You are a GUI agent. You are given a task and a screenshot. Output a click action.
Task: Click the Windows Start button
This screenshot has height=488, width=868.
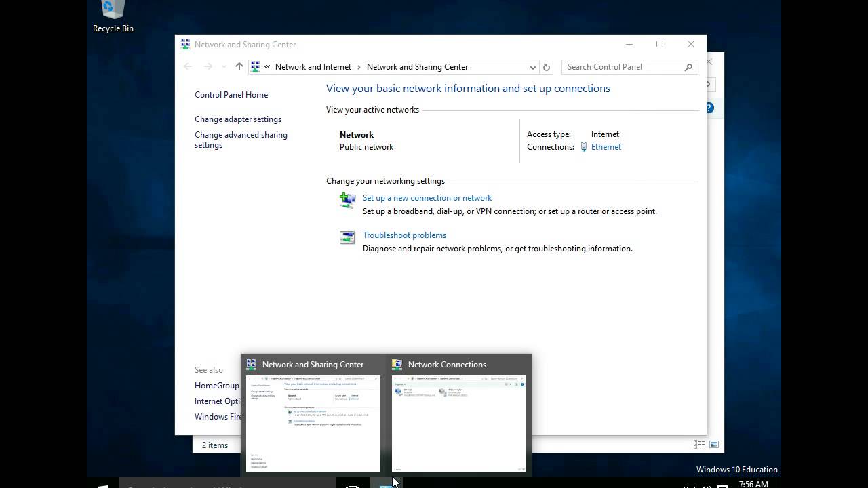(103, 484)
